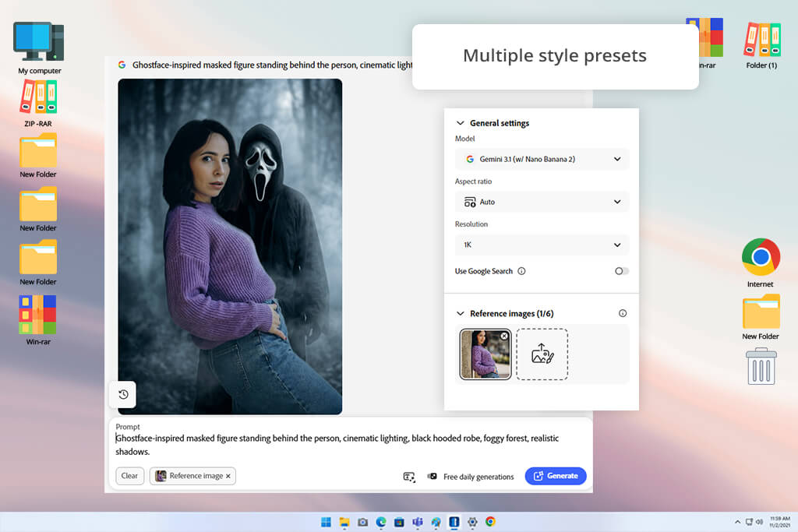Open the prompt enhance icon

(x=408, y=477)
